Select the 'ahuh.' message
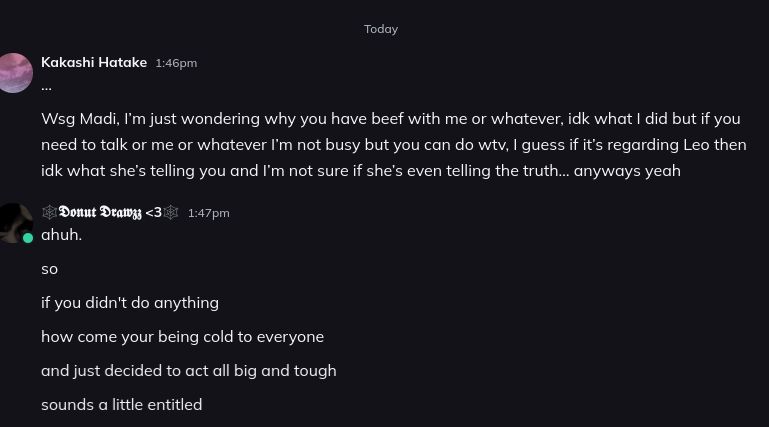The height and width of the screenshot is (427, 769). 61,235
